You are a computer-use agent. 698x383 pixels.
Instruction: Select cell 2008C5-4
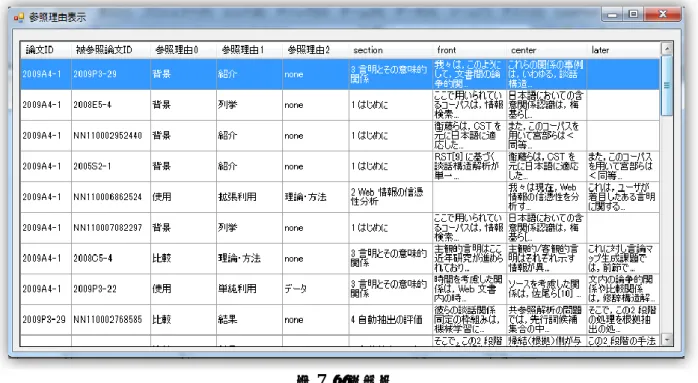pos(110,259)
